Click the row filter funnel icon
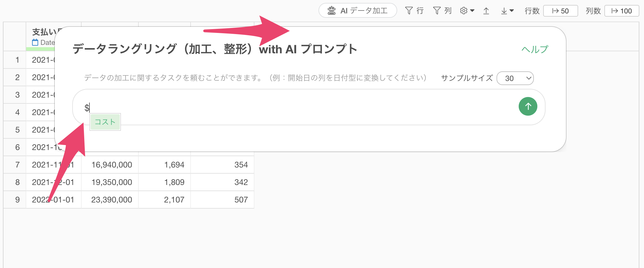This screenshot has width=644, height=268. (409, 11)
